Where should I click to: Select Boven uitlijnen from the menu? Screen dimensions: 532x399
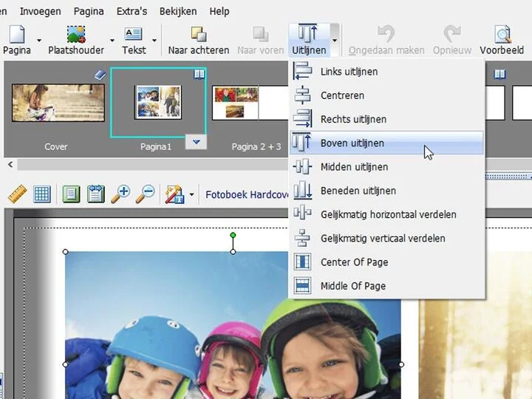352,143
